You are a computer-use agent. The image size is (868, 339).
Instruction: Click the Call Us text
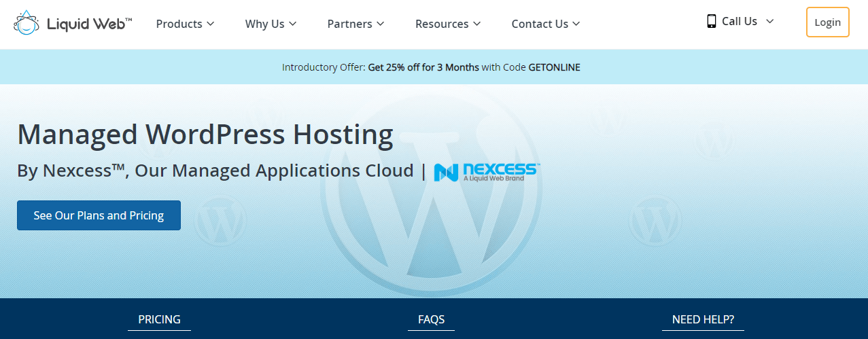pos(740,21)
